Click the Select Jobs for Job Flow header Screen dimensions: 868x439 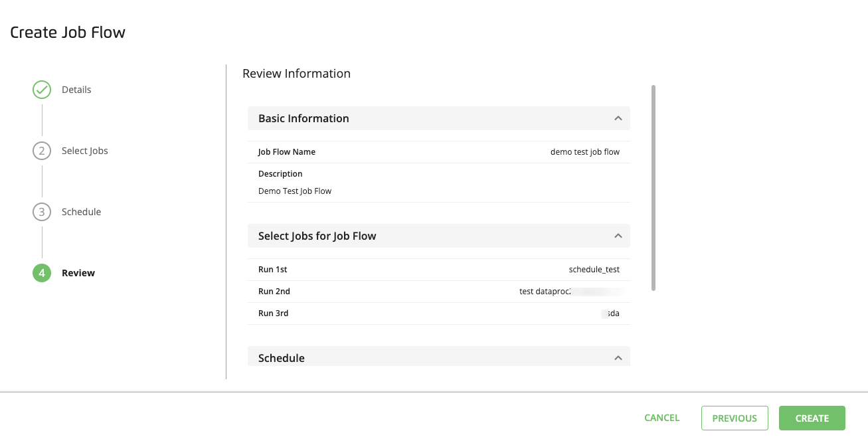point(438,236)
